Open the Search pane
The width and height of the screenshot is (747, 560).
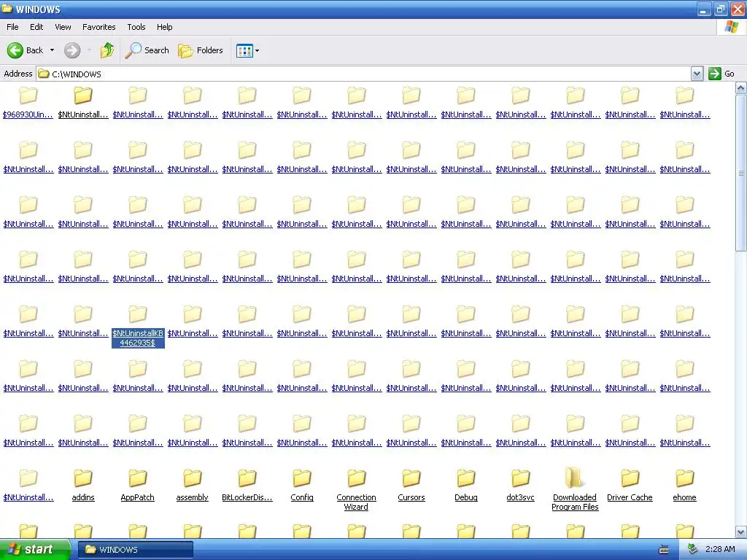(147, 50)
